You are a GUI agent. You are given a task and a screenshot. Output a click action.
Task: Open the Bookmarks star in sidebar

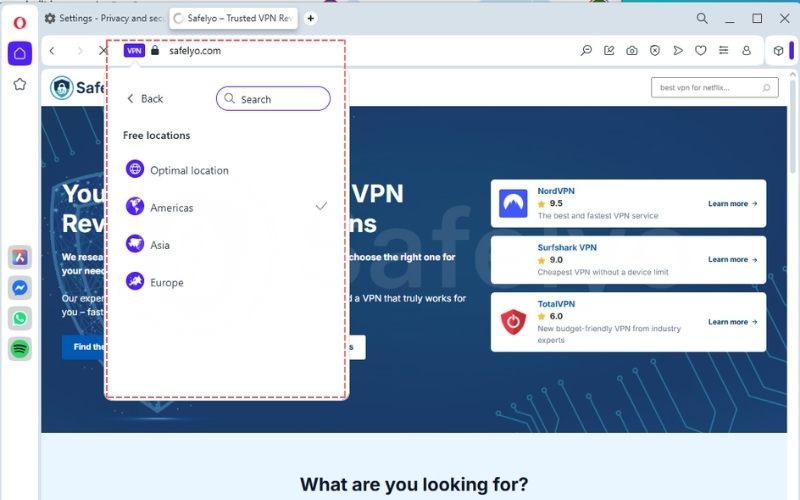tap(20, 84)
